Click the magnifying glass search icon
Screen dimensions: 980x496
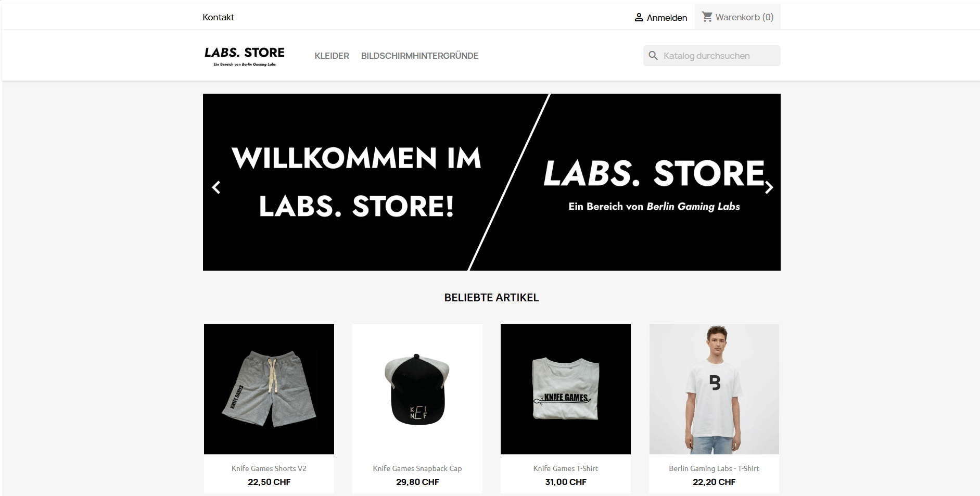pyautogui.click(x=653, y=55)
